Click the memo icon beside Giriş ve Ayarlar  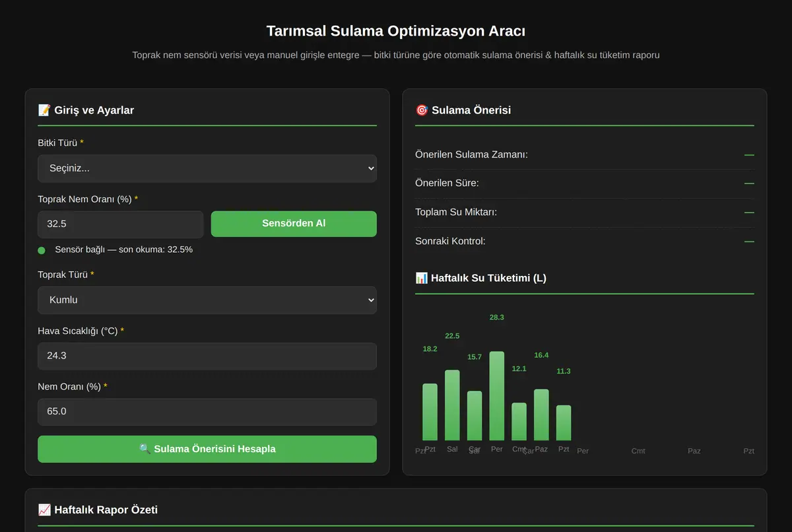44,110
